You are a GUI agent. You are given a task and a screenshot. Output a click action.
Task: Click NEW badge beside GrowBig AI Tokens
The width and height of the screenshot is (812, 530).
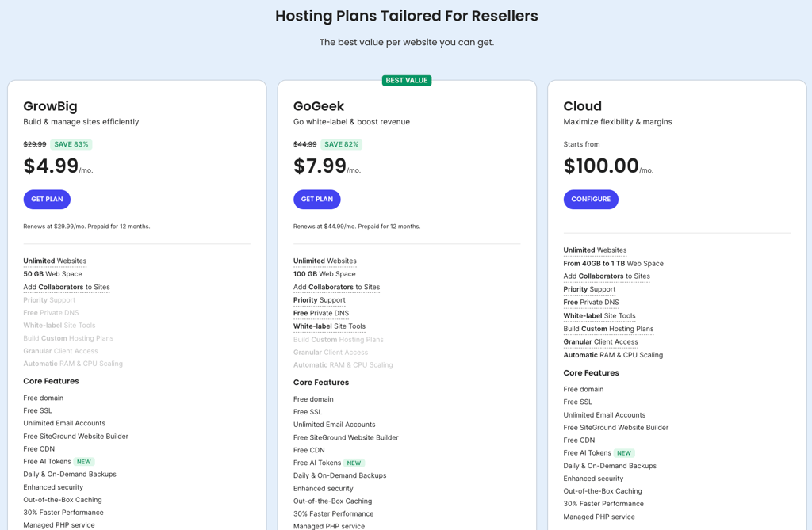[x=84, y=462]
